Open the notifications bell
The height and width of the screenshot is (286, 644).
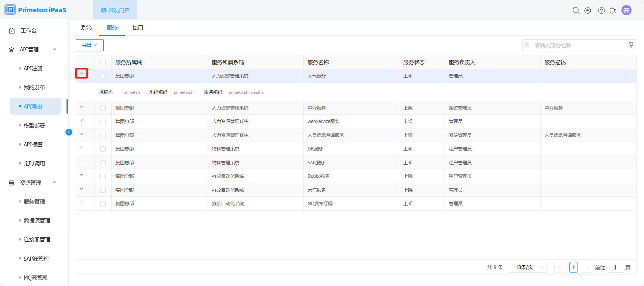(x=613, y=10)
